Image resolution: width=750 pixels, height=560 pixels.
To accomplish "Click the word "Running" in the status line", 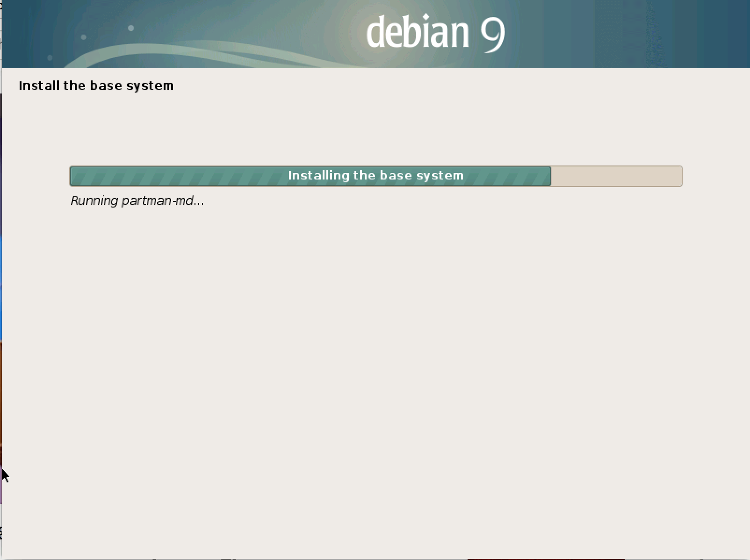I will pyautogui.click(x=94, y=201).
